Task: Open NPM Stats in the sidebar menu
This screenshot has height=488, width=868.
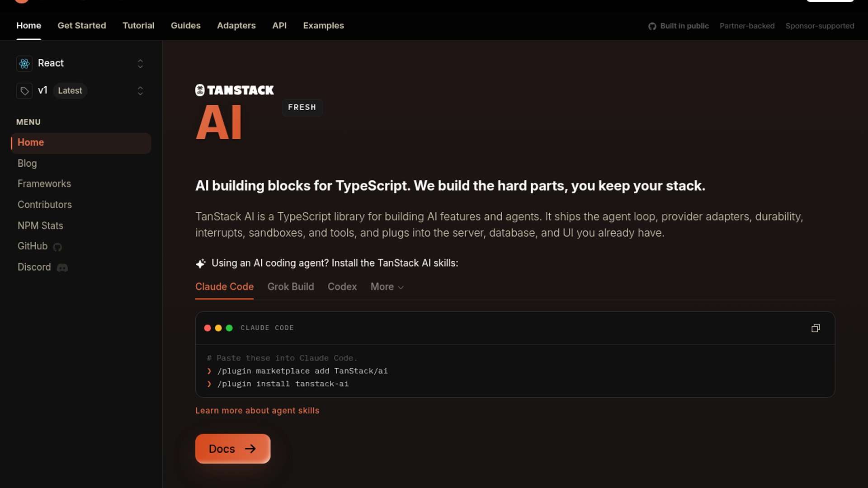Action: pyautogui.click(x=40, y=226)
